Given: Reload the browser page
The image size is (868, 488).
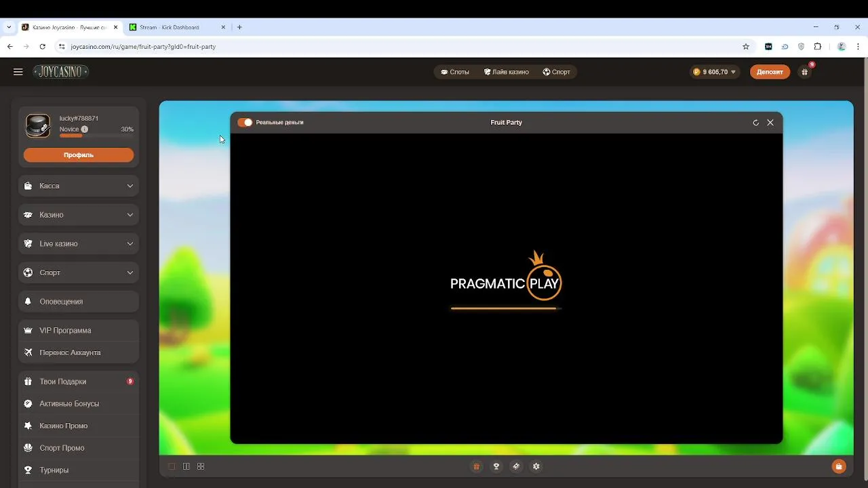Looking at the screenshot, I should [x=42, y=47].
